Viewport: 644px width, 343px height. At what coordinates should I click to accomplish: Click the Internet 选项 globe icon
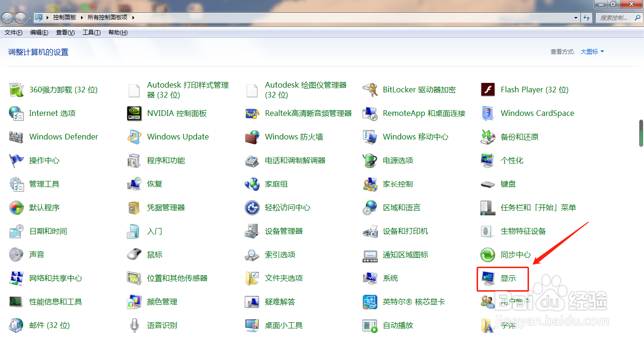tap(17, 113)
